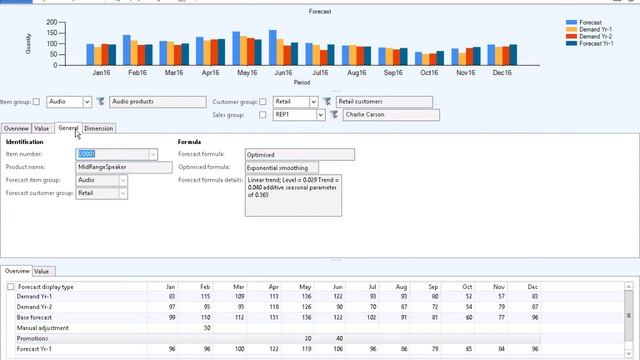
Task: Click the Forecast display type column header
Action: pyautogui.click(x=46, y=287)
